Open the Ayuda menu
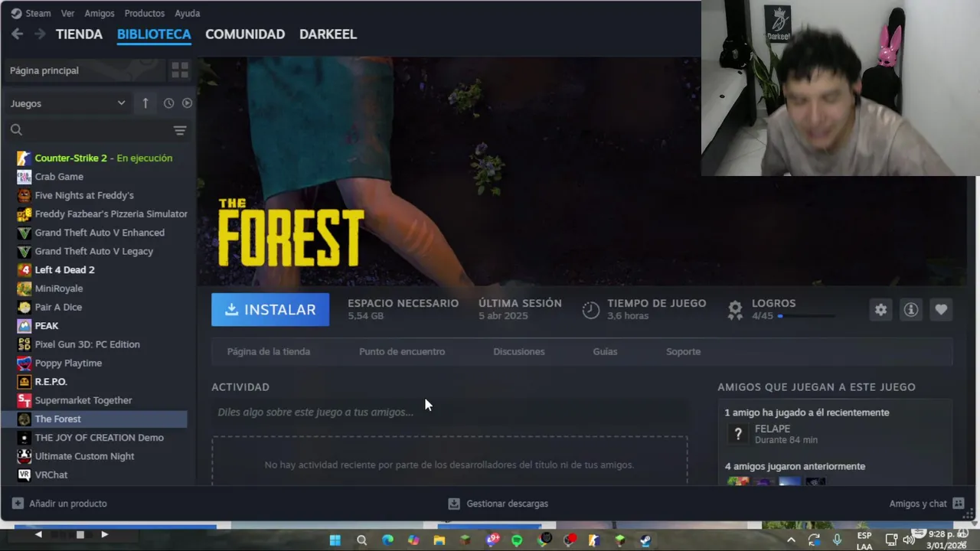The image size is (980, 551). tap(187, 13)
